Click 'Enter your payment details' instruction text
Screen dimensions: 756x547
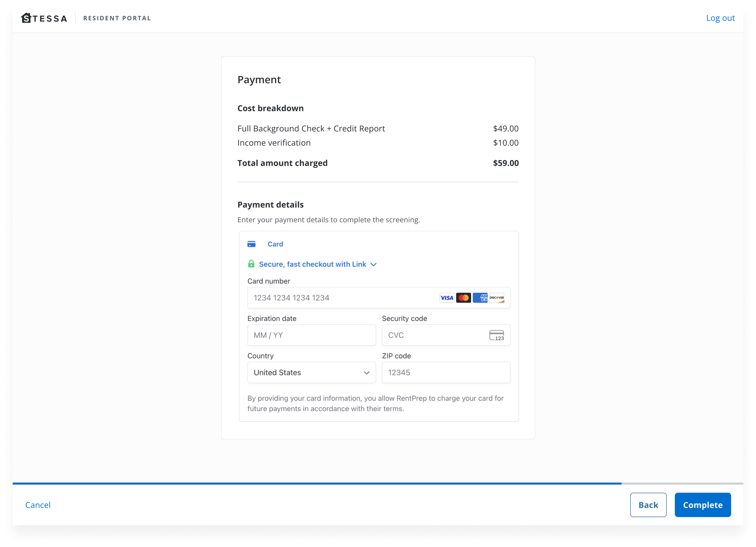coord(329,220)
